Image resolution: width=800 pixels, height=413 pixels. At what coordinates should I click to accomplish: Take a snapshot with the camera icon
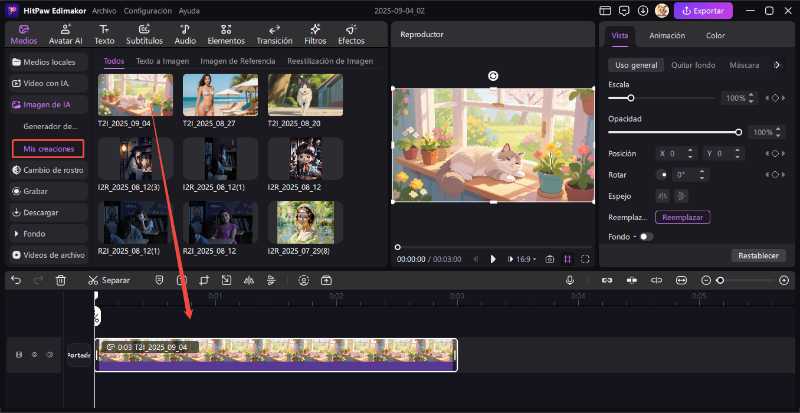[549, 259]
